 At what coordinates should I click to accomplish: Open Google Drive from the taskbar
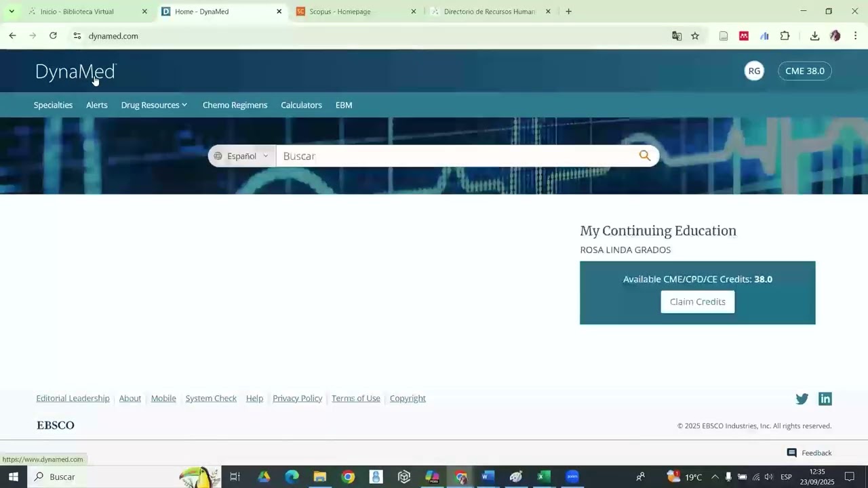264,477
